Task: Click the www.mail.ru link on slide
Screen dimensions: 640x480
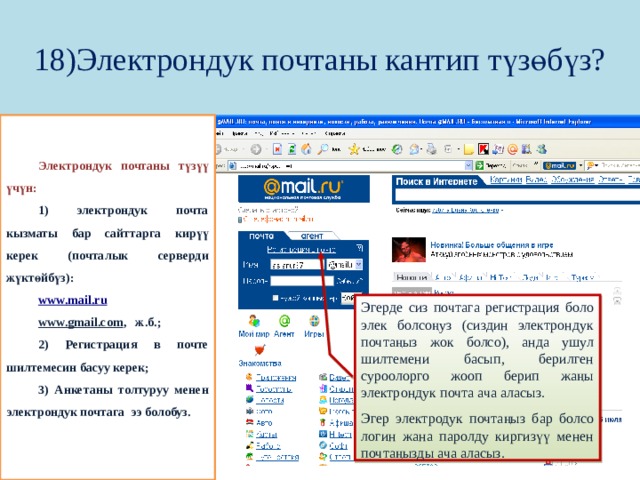Action: coord(73,300)
